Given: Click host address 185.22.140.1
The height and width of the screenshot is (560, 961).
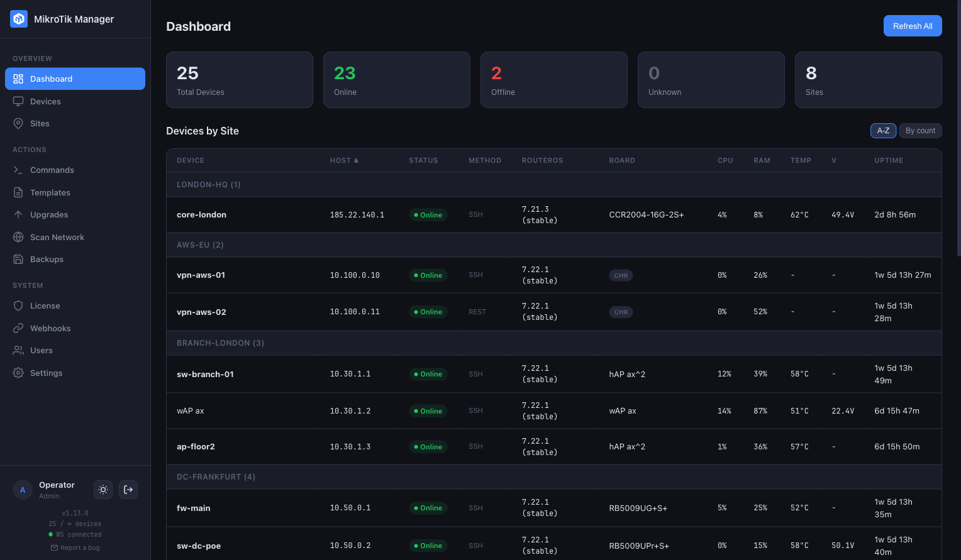Looking at the screenshot, I should [357, 215].
